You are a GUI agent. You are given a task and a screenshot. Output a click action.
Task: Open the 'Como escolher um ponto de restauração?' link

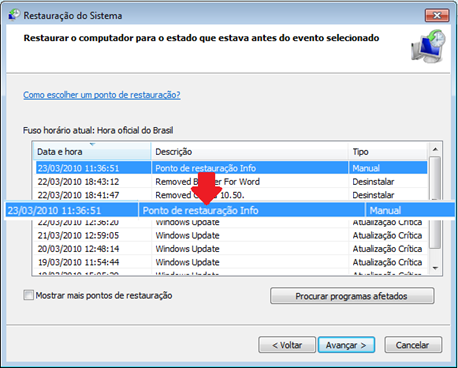click(102, 95)
